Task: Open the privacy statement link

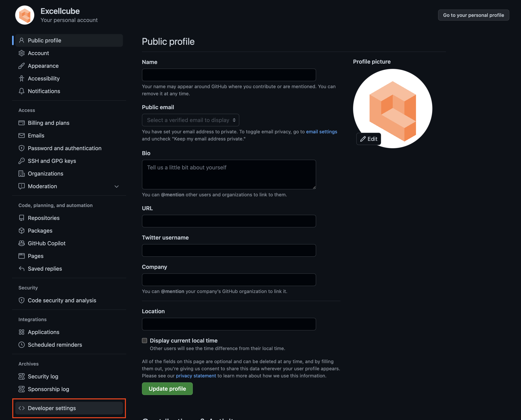Action: [x=196, y=376]
